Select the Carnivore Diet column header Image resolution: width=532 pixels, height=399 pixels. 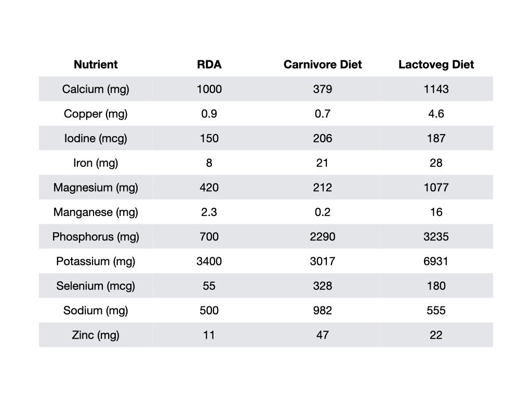point(323,64)
